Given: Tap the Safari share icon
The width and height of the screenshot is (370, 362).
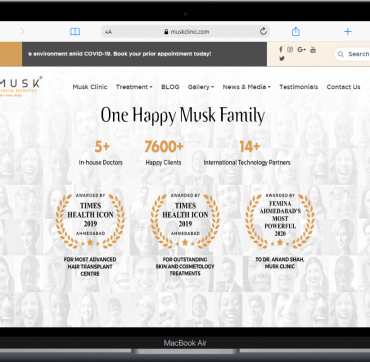Looking at the screenshot, I should pyautogui.click(x=296, y=31).
